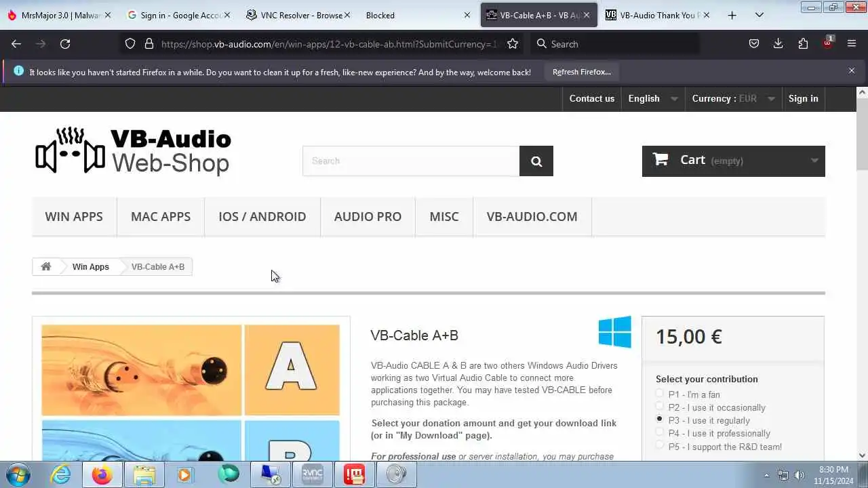Open the Firefox hamburger menu

coord(852,44)
